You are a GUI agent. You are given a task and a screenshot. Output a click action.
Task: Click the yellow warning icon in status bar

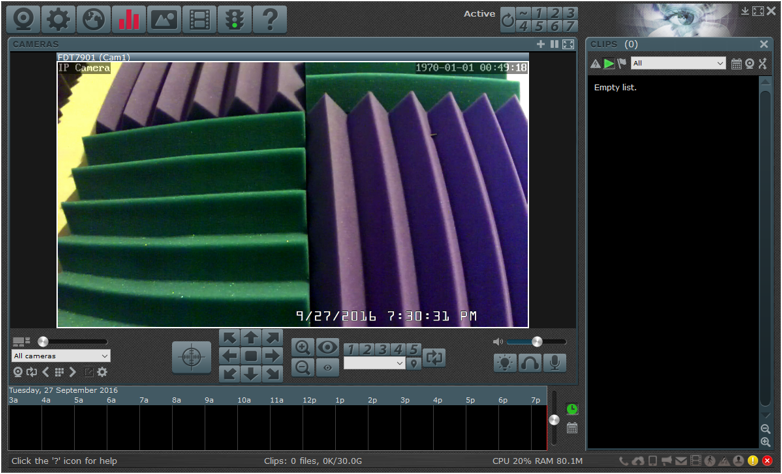click(x=753, y=461)
